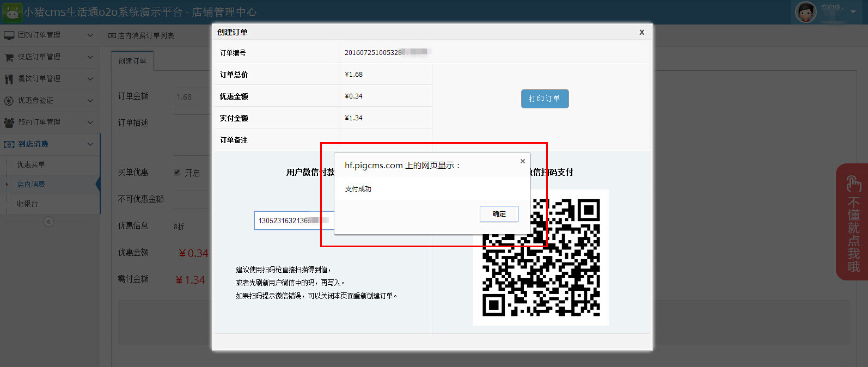Click the 到店消费 cash icon
This screenshot has height=367, width=868.
9,144
